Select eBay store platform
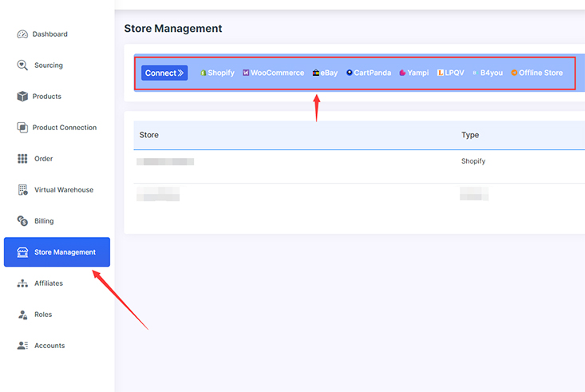 pyautogui.click(x=325, y=73)
